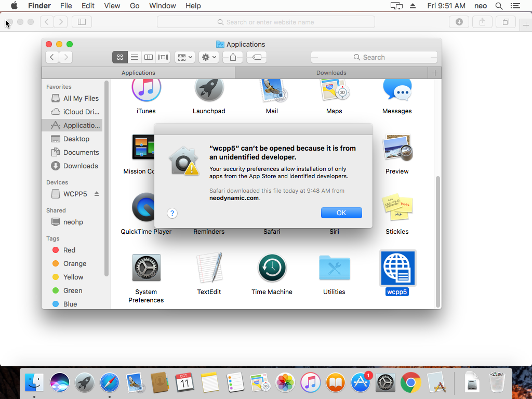Switch to the Downloads tab
This screenshot has height=399, width=532.
(x=331, y=73)
